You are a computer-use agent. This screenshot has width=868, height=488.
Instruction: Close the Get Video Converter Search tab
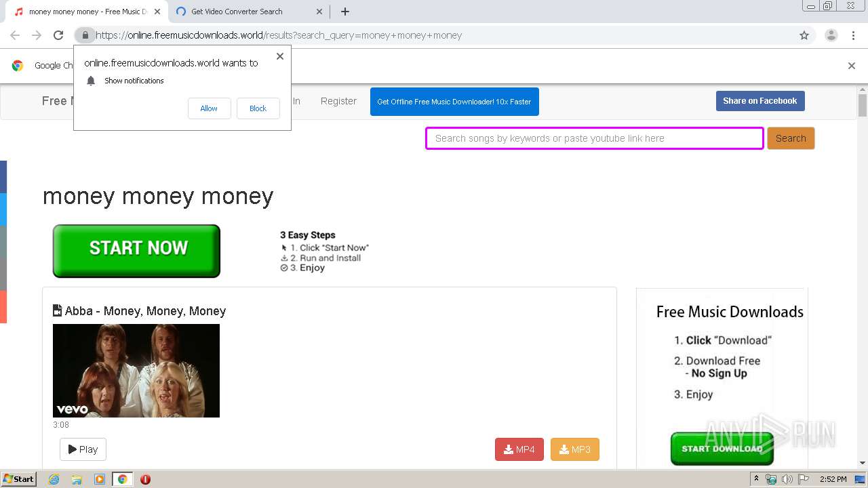[x=319, y=12]
